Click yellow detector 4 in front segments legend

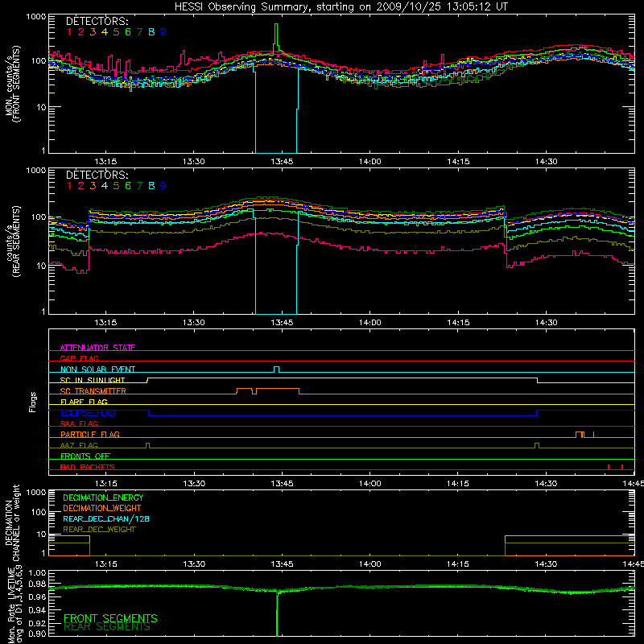[x=105, y=32]
